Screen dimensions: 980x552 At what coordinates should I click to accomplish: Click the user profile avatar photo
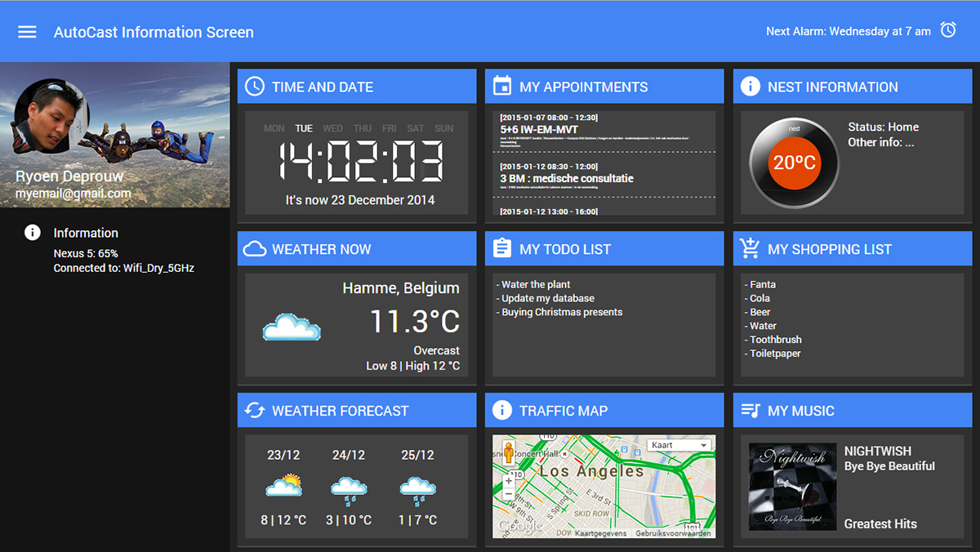[51, 116]
